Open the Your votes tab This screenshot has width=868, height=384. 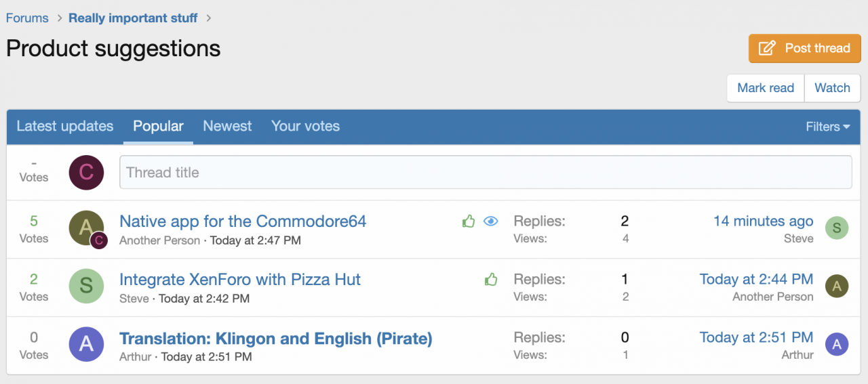[305, 127]
